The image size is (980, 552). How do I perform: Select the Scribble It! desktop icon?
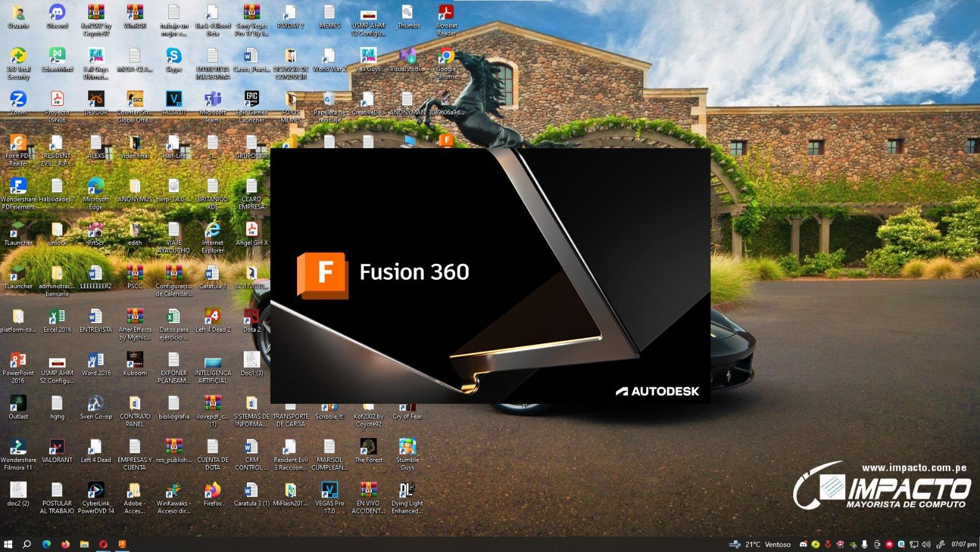point(330,412)
